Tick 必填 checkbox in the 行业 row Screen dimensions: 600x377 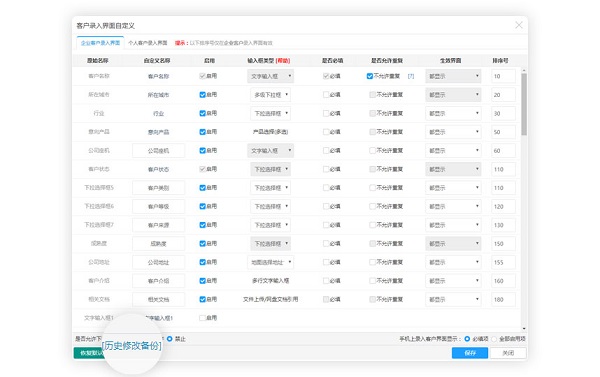point(326,113)
